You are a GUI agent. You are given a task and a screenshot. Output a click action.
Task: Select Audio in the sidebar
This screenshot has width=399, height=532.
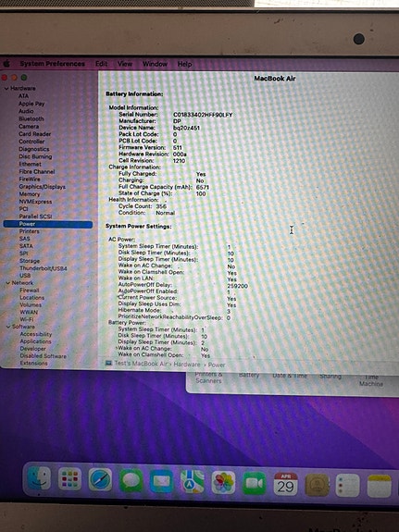pyautogui.click(x=26, y=111)
